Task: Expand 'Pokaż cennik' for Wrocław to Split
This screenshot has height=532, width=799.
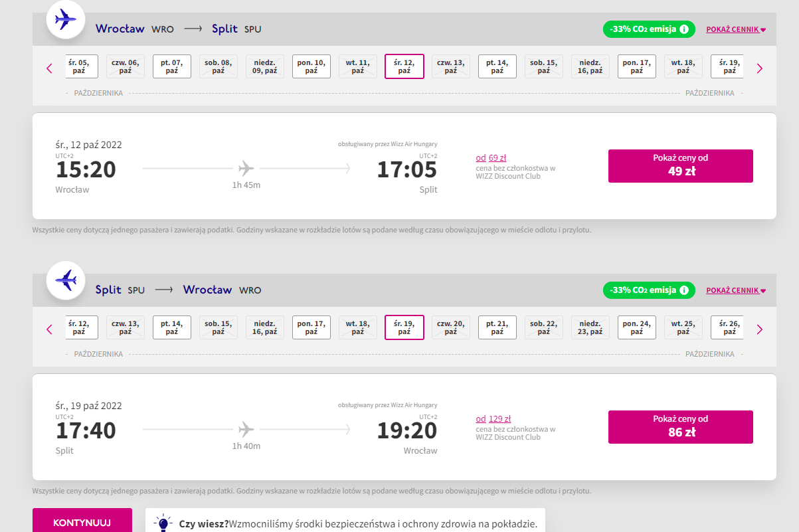Action: pyautogui.click(x=736, y=30)
